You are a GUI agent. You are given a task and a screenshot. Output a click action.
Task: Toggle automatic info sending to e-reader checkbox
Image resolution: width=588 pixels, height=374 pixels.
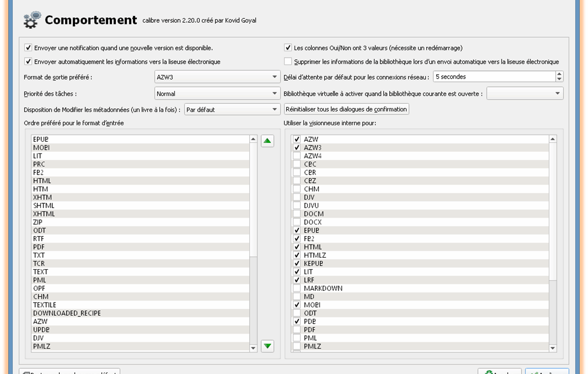click(28, 61)
